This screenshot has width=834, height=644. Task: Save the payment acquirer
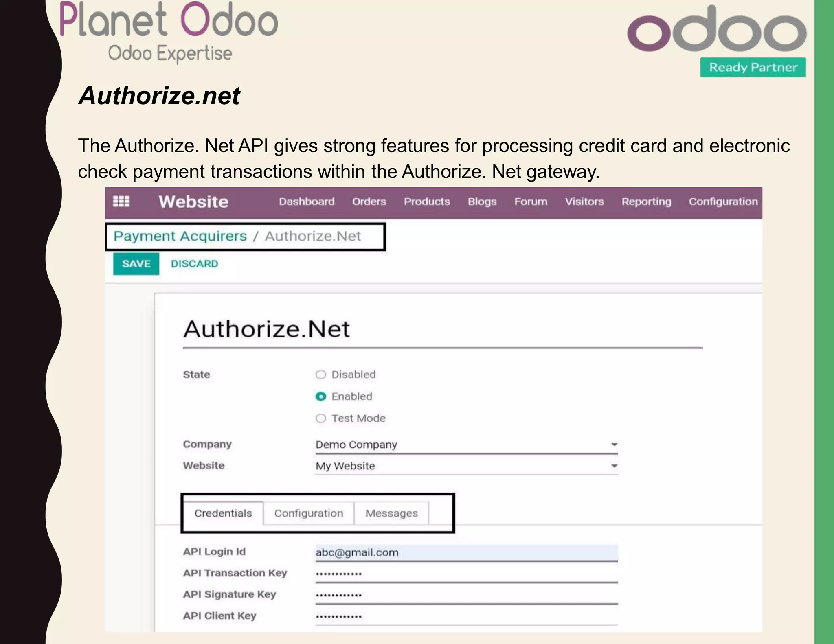pyautogui.click(x=136, y=264)
